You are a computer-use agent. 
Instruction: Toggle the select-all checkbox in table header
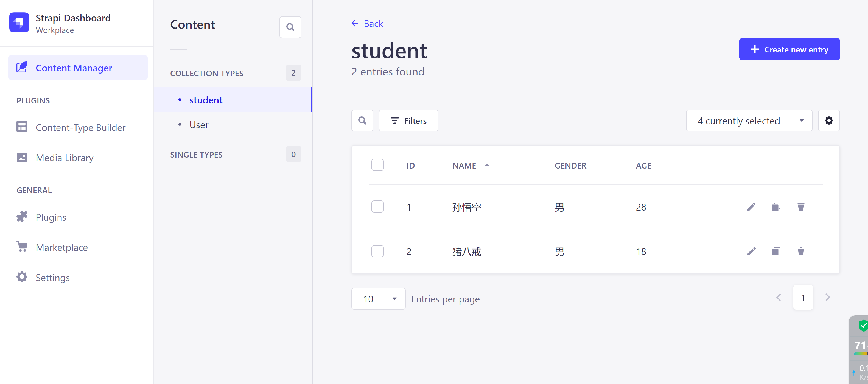(x=377, y=165)
